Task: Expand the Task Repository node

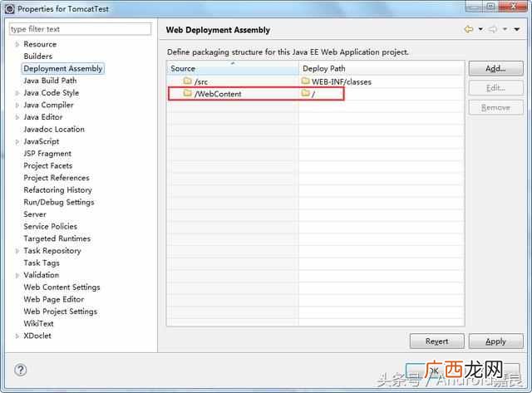Action: (17, 251)
